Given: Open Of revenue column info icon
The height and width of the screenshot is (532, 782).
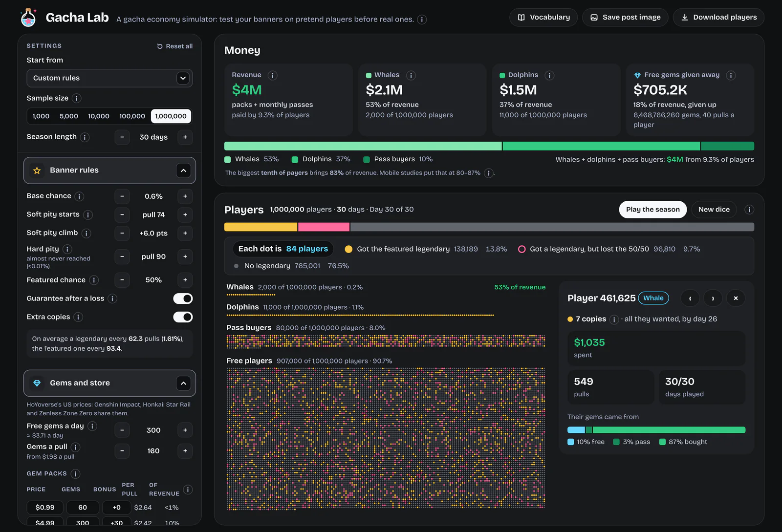Looking at the screenshot, I should point(188,489).
